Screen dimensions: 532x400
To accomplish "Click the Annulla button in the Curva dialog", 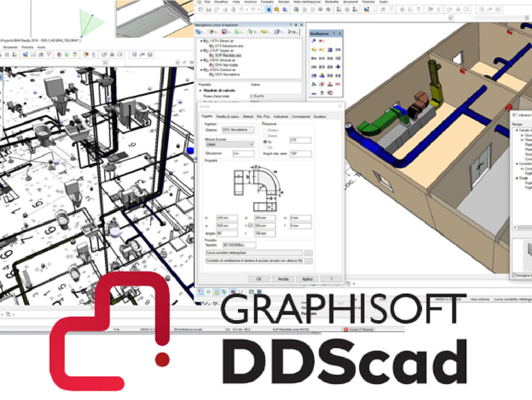I will pyautogui.click(x=283, y=278).
